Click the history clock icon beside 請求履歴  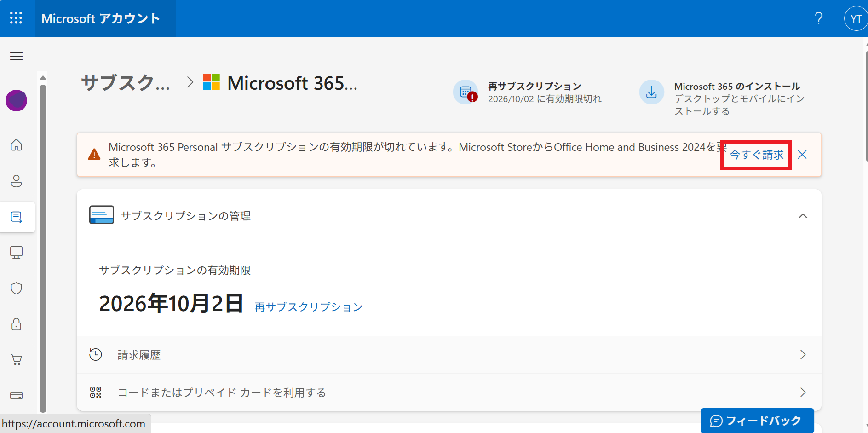coord(96,355)
